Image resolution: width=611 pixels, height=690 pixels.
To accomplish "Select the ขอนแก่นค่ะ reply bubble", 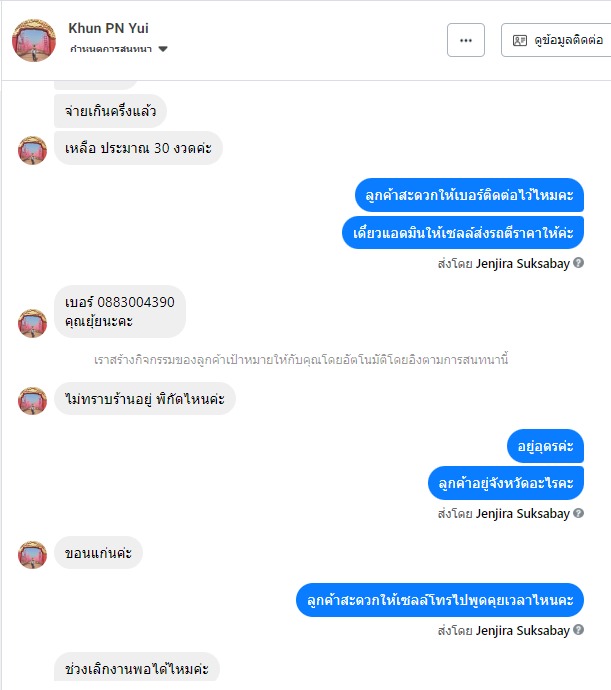I will point(98,553).
